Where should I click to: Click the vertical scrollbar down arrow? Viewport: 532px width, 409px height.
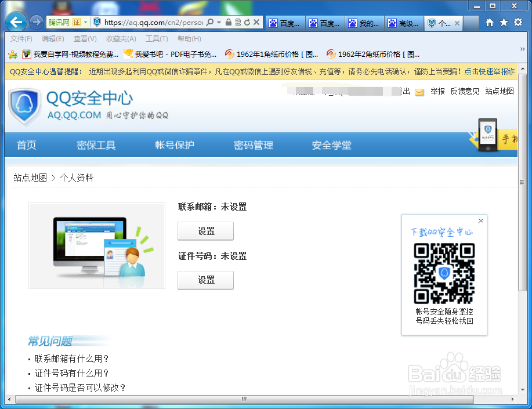click(x=523, y=390)
